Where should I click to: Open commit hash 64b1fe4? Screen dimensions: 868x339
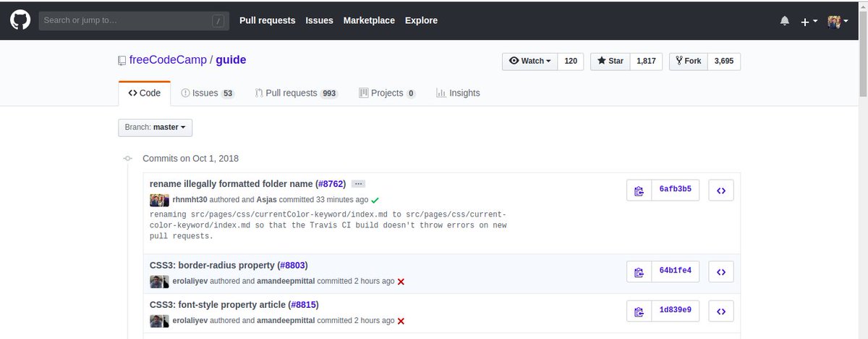[675, 271]
